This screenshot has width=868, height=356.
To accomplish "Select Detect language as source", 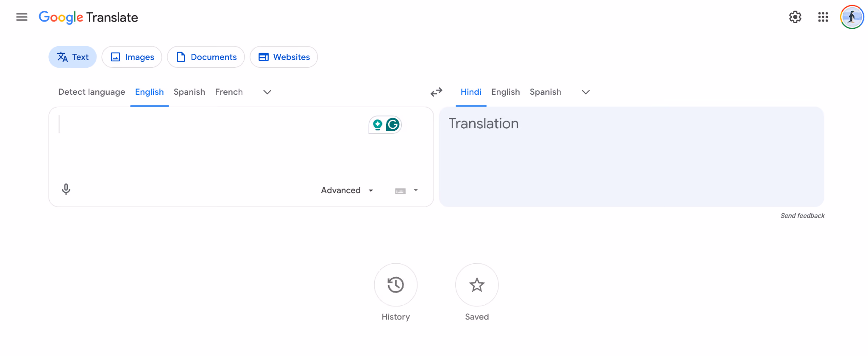I will 92,92.
